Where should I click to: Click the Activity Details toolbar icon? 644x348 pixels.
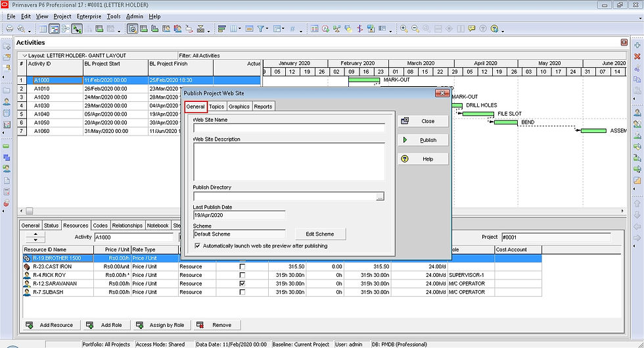pos(132,29)
